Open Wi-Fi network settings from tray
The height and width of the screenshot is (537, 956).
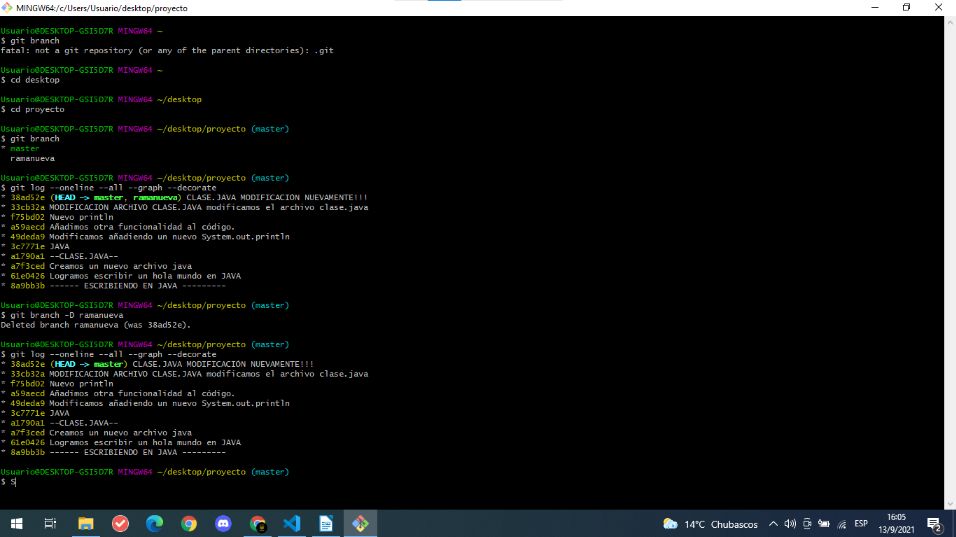click(x=841, y=524)
